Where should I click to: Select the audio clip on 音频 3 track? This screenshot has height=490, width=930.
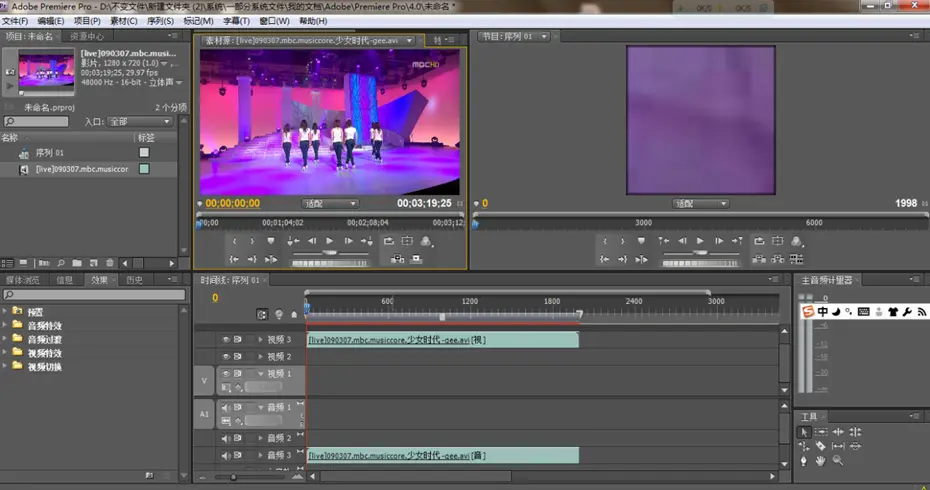tap(442, 456)
